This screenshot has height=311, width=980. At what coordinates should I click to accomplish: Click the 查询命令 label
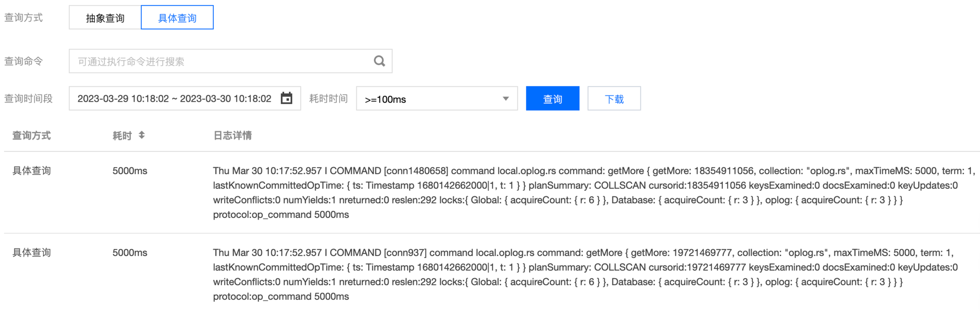24,61
